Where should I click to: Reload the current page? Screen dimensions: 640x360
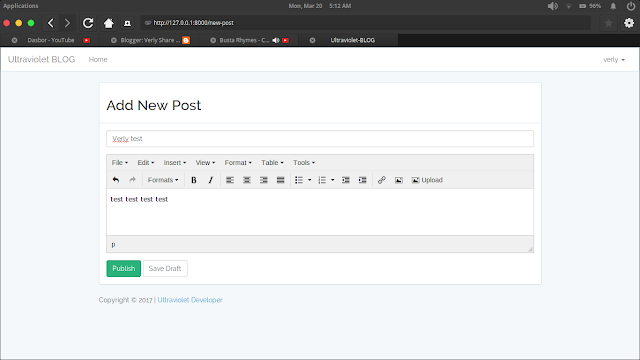tap(88, 23)
